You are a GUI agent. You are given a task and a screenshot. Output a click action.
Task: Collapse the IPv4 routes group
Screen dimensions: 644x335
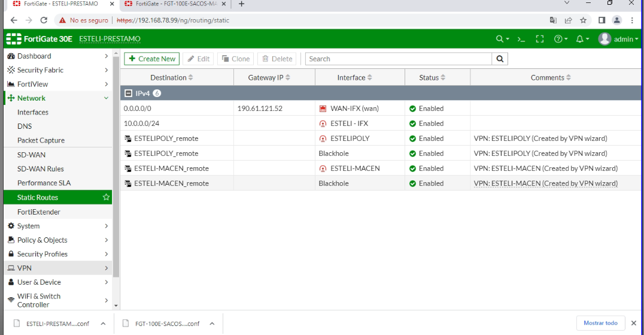128,93
